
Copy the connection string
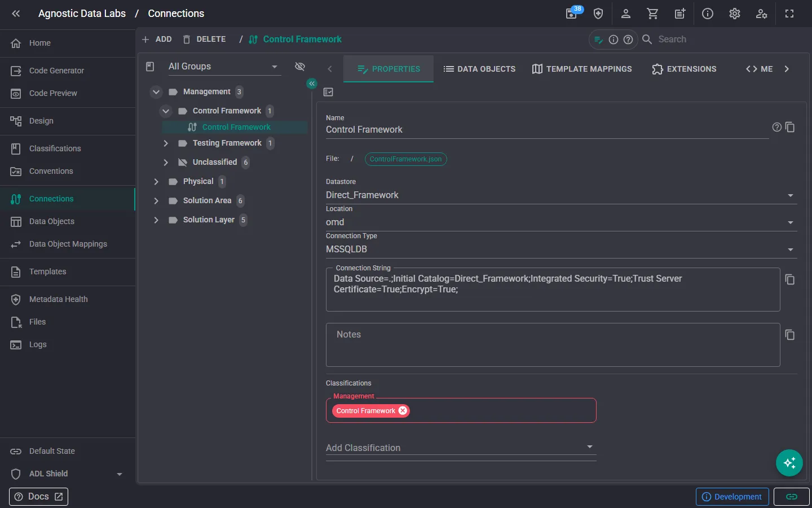[x=790, y=279]
